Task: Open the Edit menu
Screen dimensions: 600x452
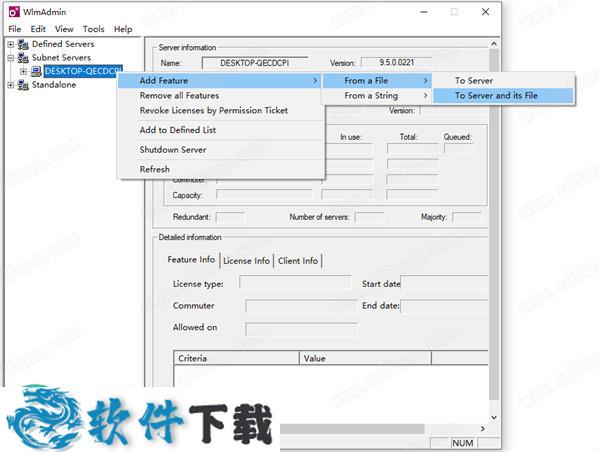Action: coord(38,29)
